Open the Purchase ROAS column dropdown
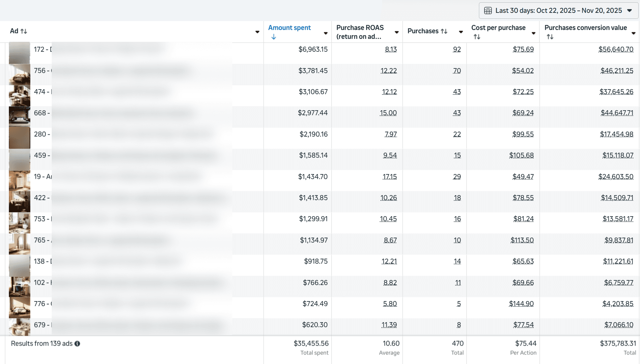 click(396, 33)
